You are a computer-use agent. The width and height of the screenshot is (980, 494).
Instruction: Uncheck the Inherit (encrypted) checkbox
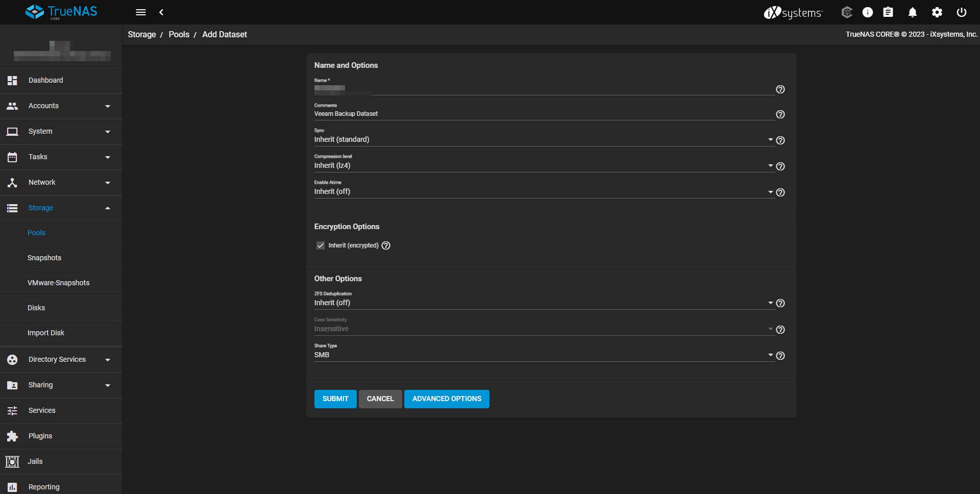[x=321, y=245]
